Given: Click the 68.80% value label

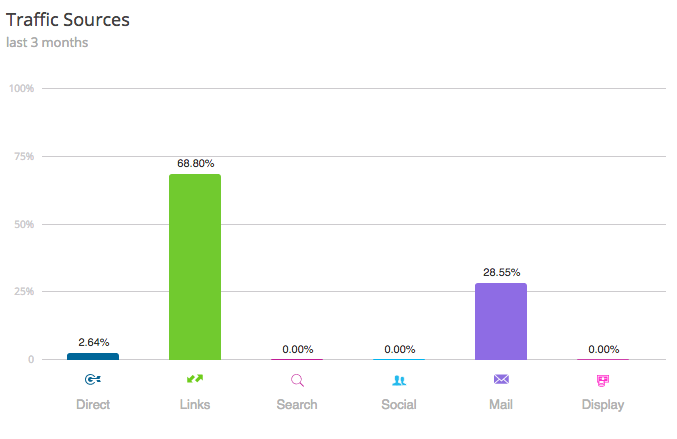Looking at the screenshot, I should [195, 163].
